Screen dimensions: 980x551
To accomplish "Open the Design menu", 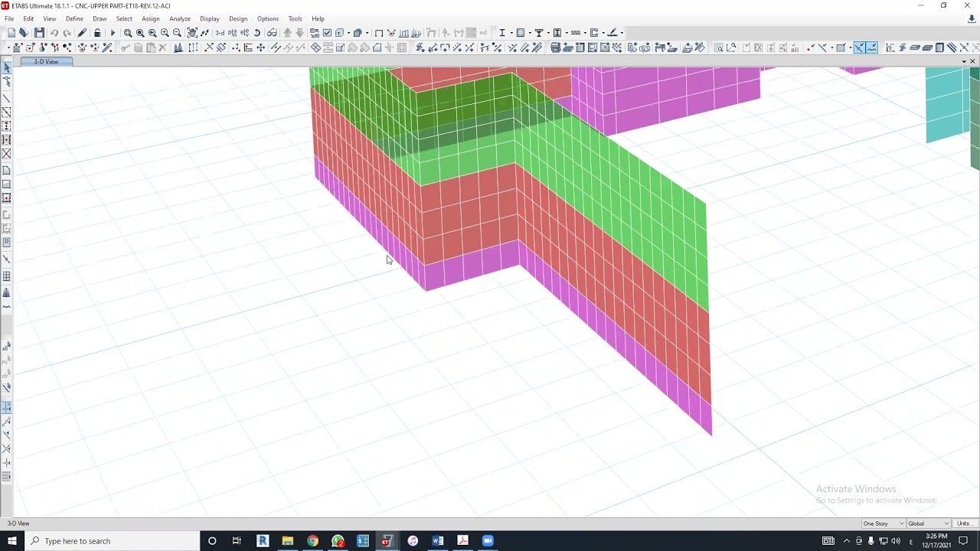I will click(x=238, y=18).
